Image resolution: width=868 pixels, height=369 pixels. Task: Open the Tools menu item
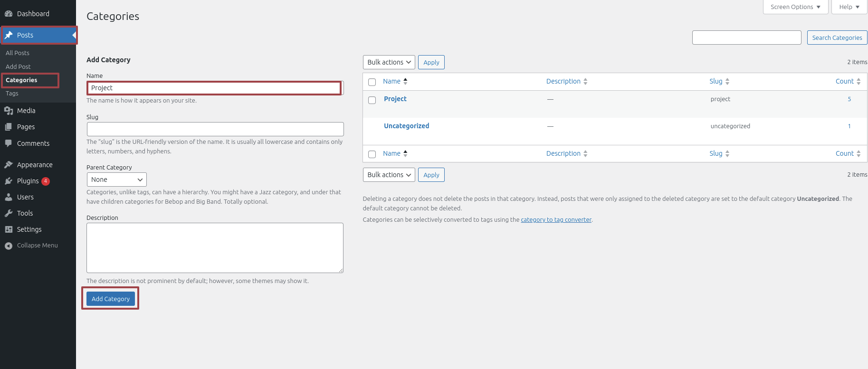point(38,213)
